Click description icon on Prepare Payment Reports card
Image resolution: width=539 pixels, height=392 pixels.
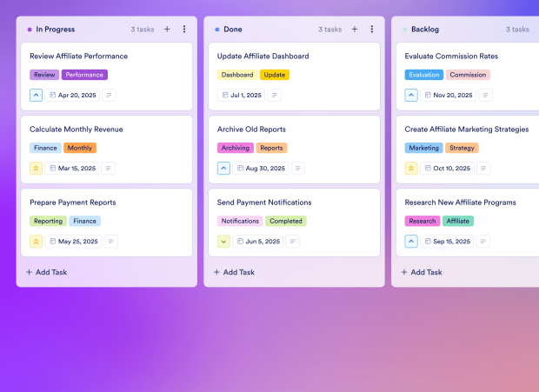(111, 242)
